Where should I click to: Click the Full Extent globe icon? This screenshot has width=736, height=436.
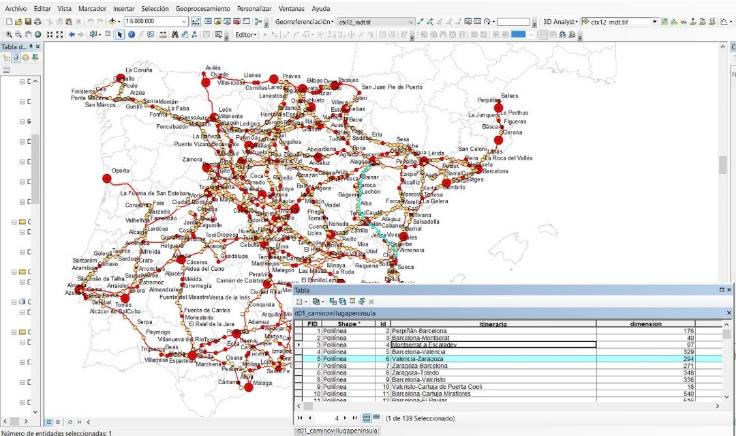pos(38,35)
